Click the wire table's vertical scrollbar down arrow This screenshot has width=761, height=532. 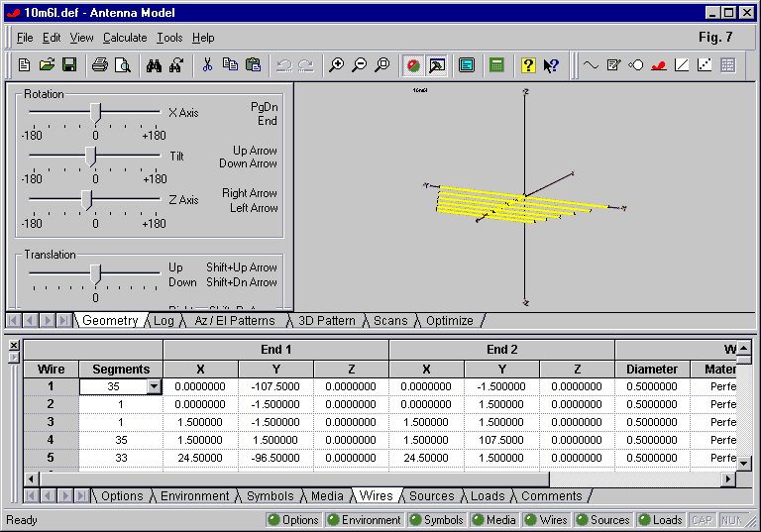coord(743,463)
